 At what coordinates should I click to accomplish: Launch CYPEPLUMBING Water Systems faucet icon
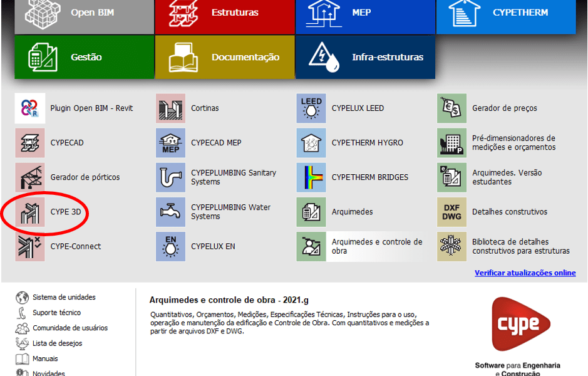(x=170, y=212)
